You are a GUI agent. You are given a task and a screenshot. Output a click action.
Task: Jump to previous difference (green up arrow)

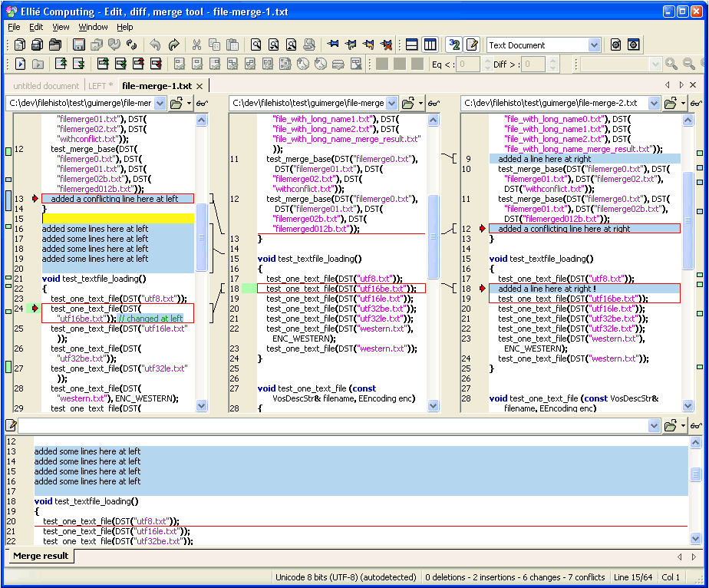[60, 64]
